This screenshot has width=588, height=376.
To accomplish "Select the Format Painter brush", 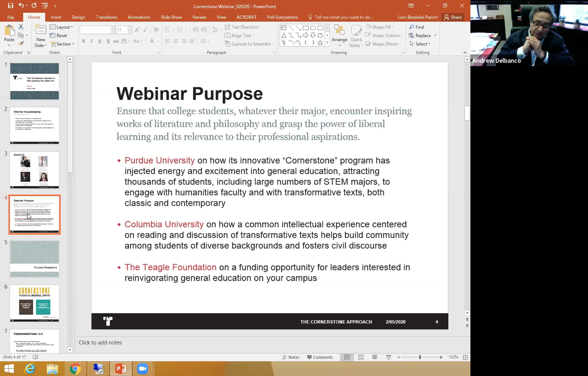I will pos(21,44).
